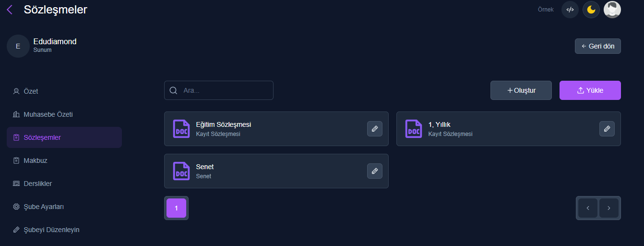Select the 1, Yıllık DOC file icon

(x=414, y=129)
